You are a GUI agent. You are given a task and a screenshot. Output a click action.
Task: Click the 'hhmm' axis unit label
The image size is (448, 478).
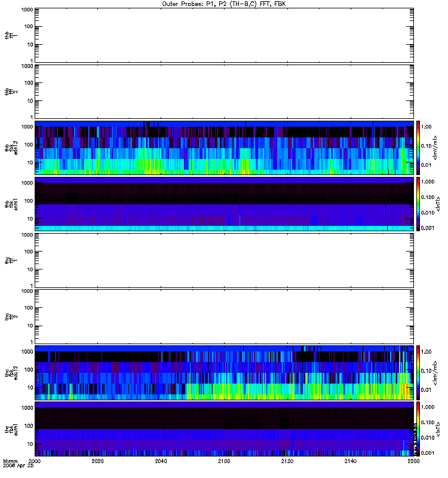pos(10,461)
